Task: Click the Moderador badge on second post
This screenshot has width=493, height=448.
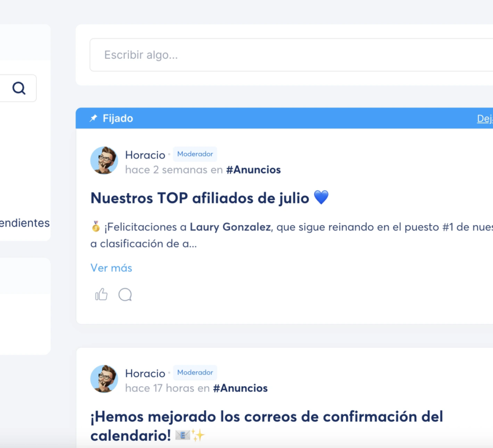Action: 195,373
